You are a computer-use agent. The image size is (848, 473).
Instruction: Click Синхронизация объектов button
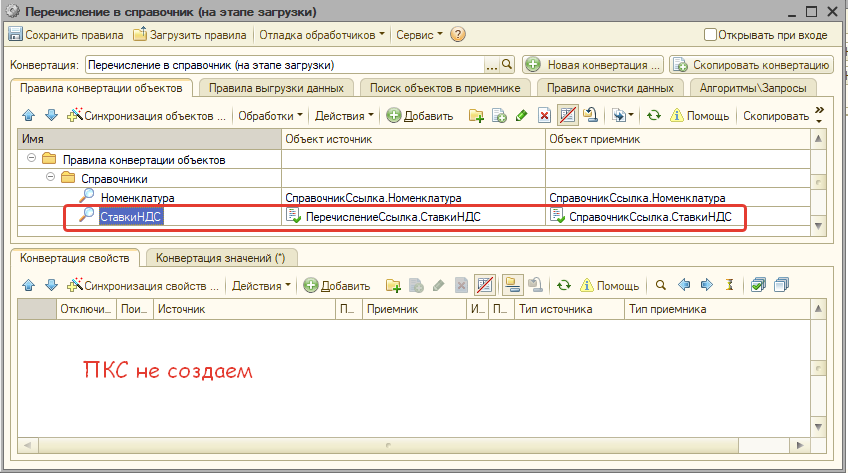pyautogui.click(x=146, y=116)
